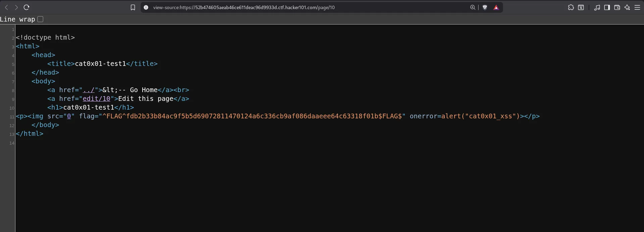Open the Extensions puzzle icon
644x232 pixels.
point(571,7)
